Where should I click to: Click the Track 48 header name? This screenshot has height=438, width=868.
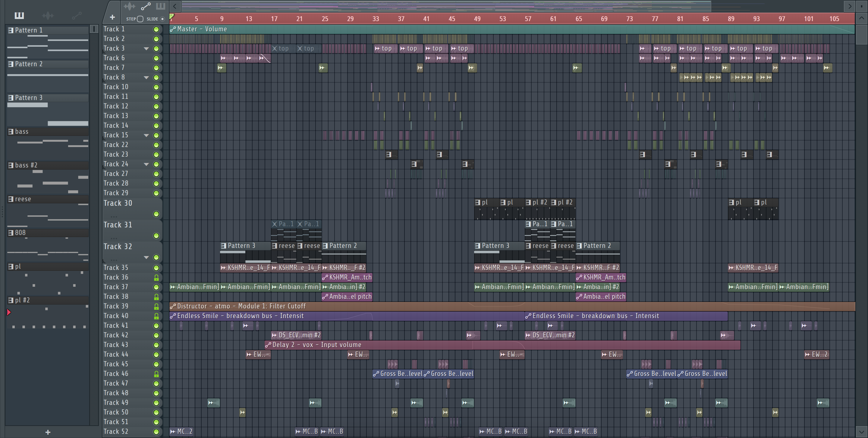tap(115, 393)
